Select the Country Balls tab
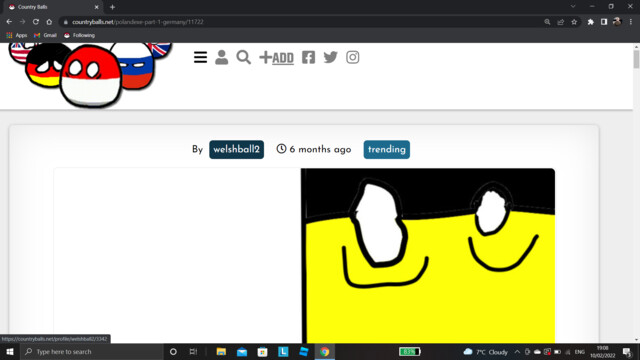The height and width of the screenshot is (360, 640). pos(53,7)
